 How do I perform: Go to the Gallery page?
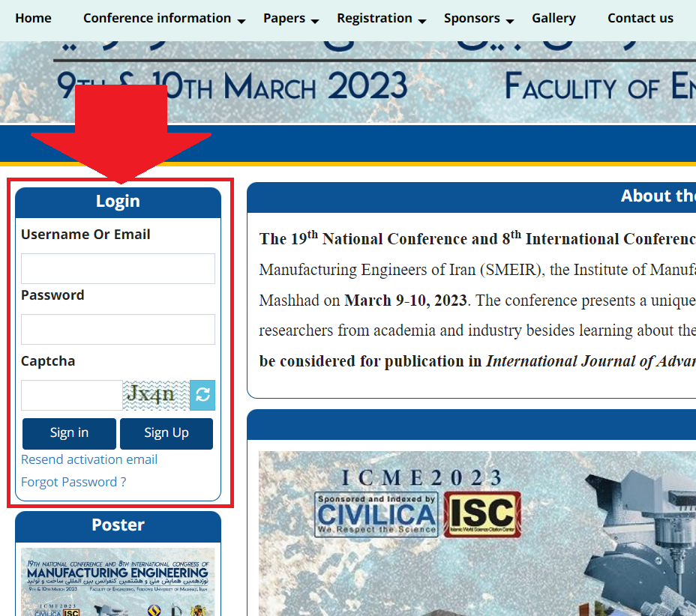tap(553, 18)
